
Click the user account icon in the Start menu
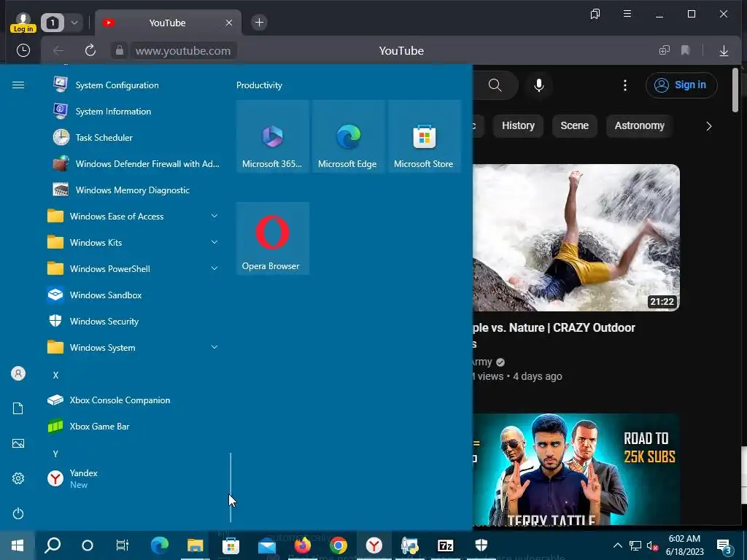(x=18, y=373)
